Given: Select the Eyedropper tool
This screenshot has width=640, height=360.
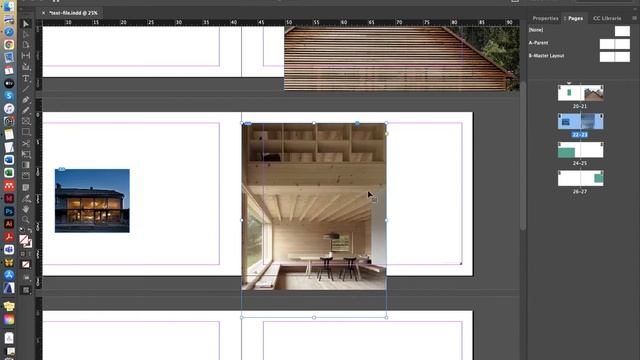Looking at the screenshot, I should [26, 198].
